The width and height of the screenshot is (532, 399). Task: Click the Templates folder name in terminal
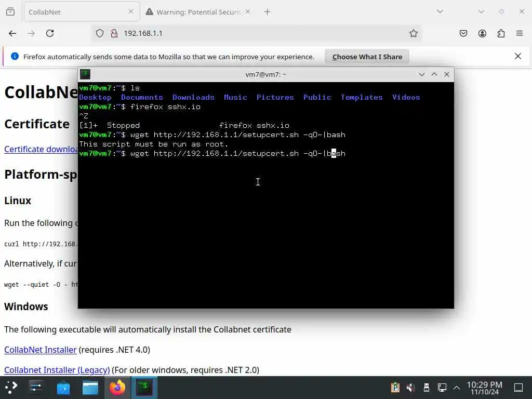(x=362, y=97)
